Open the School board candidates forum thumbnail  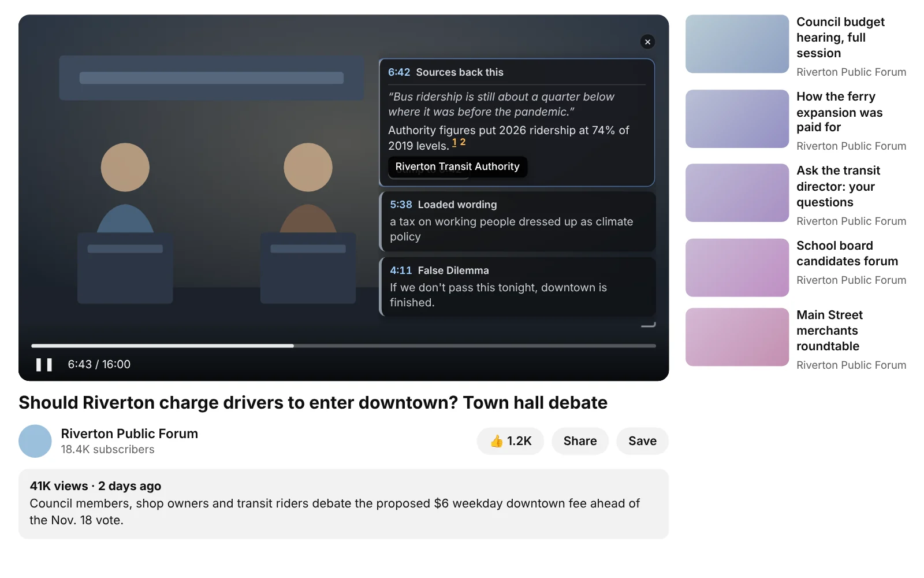[x=737, y=268]
